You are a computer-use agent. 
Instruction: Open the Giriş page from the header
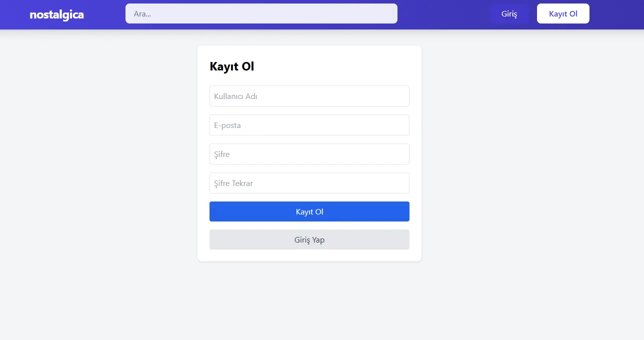(509, 13)
